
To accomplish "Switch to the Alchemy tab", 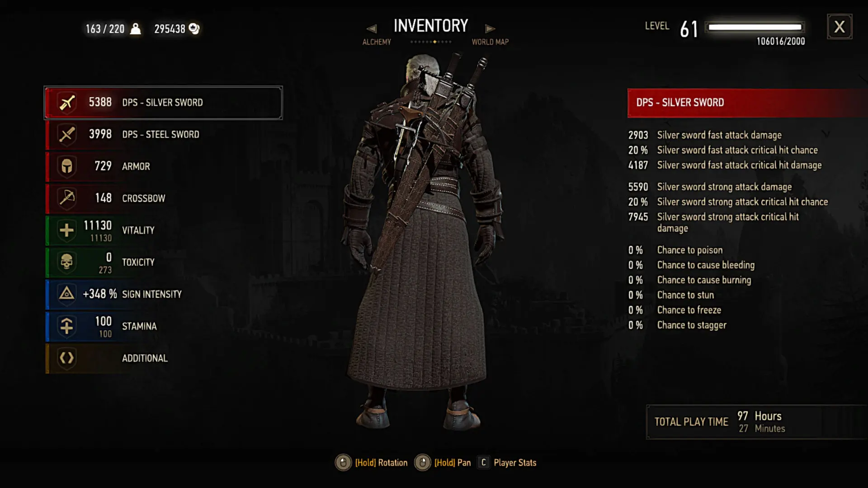I will point(377,42).
